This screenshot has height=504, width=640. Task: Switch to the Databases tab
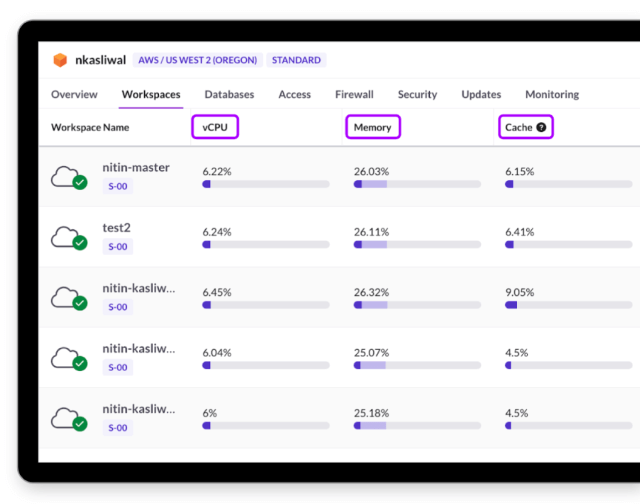coord(229,94)
